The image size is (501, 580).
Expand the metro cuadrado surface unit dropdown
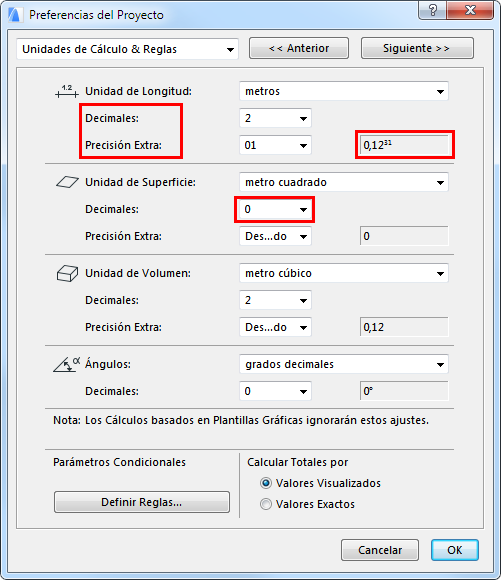344,182
